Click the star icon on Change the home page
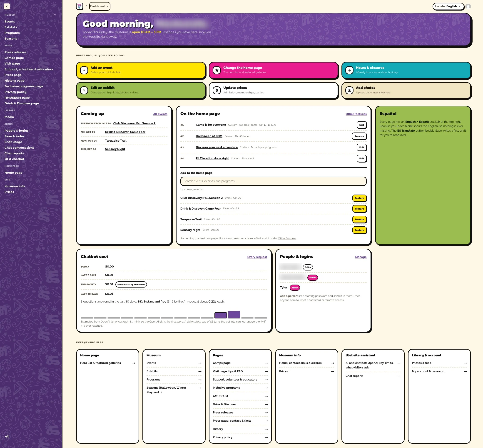The image size is (483, 448). pyautogui.click(x=217, y=70)
